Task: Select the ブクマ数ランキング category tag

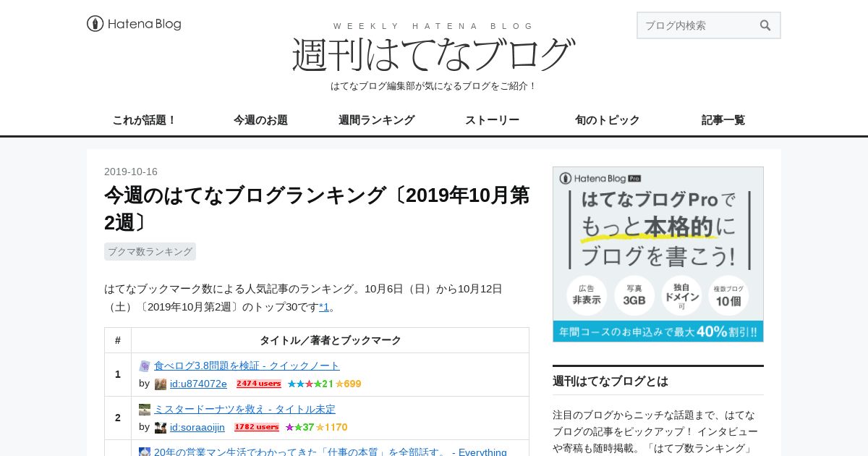Action: (150, 251)
